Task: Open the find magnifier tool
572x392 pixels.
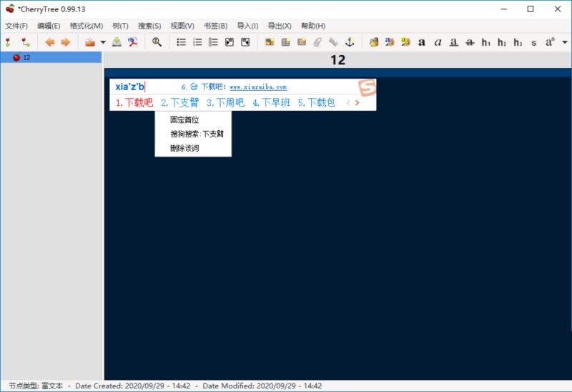Action: (157, 42)
